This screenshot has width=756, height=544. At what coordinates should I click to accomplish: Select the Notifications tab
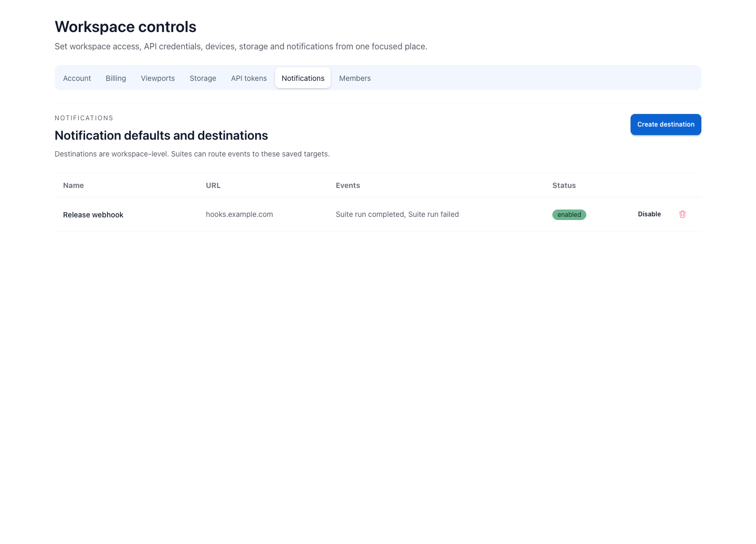click(303, 78)
